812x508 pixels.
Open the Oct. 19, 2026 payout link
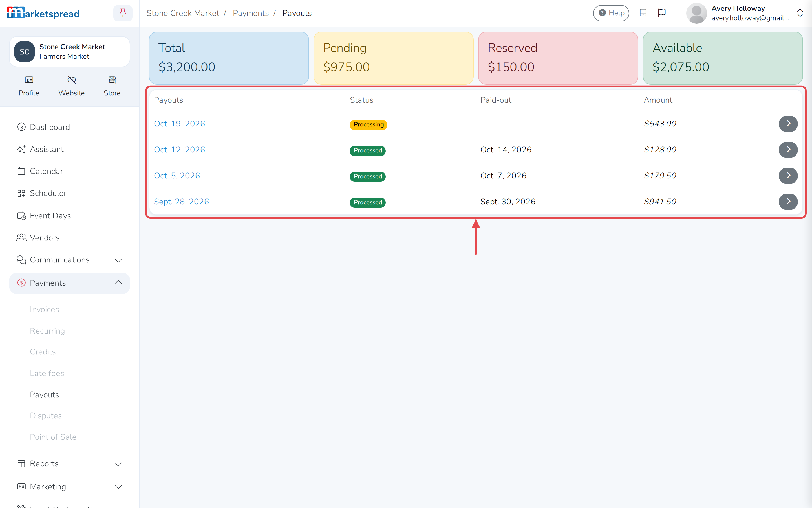point(180,124)
